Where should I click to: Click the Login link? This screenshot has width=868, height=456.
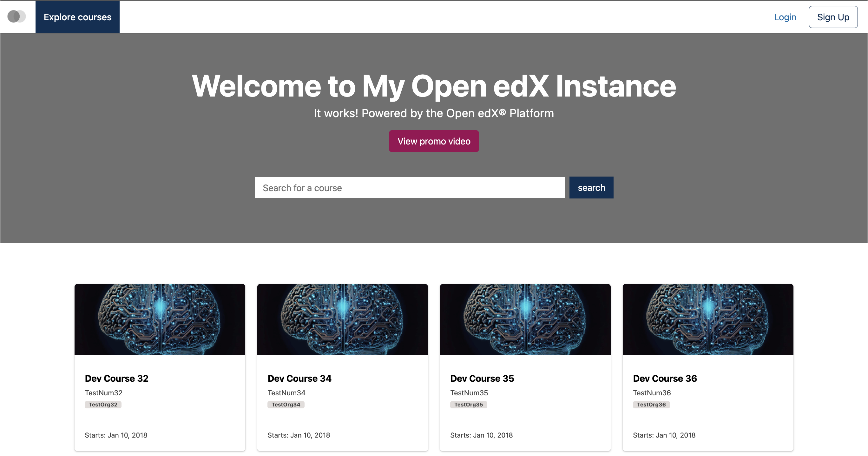point(785,17)
